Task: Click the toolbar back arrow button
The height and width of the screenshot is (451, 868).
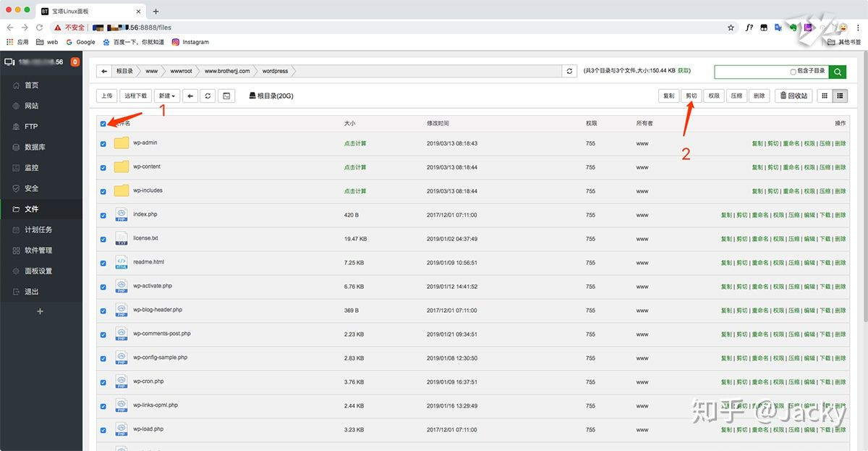Action: 190,96
